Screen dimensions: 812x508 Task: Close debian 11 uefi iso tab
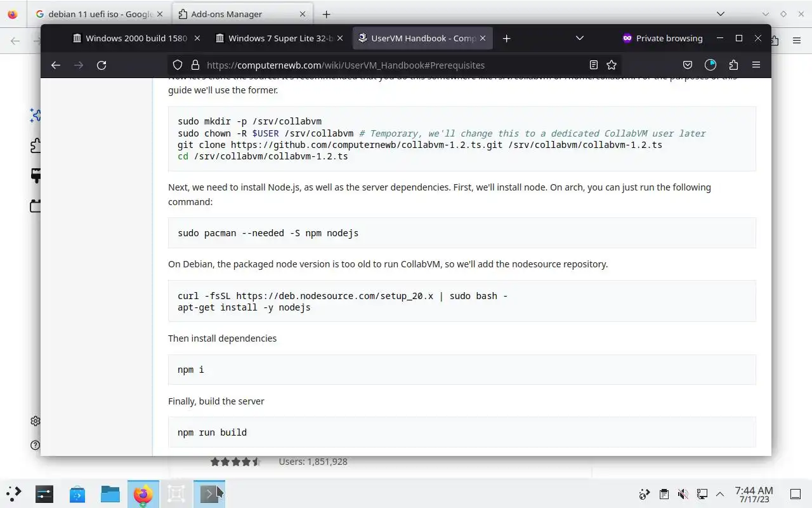pos(160,14)
